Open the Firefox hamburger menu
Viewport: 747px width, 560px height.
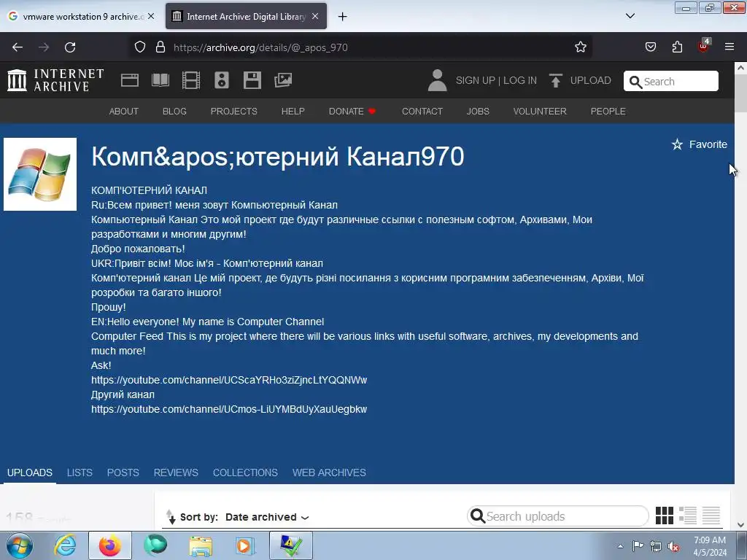coord(729,47)
